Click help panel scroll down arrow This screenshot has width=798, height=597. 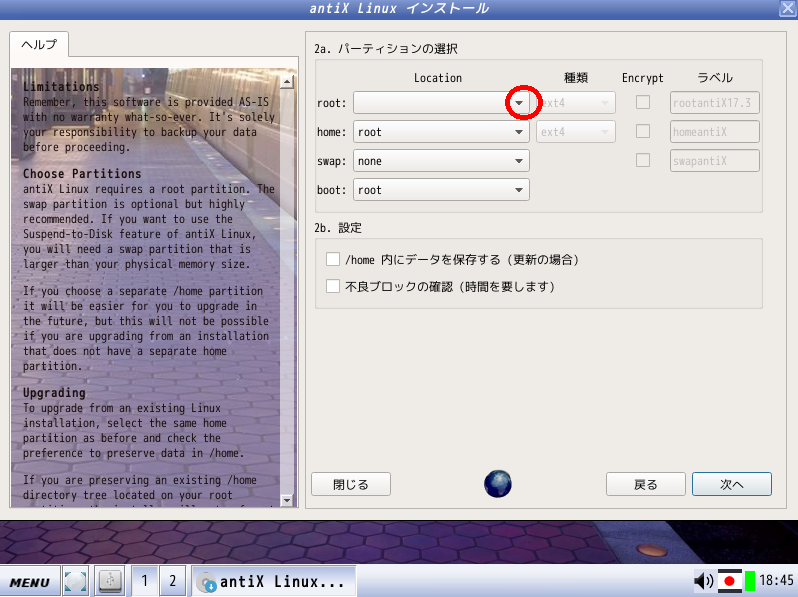287,500
